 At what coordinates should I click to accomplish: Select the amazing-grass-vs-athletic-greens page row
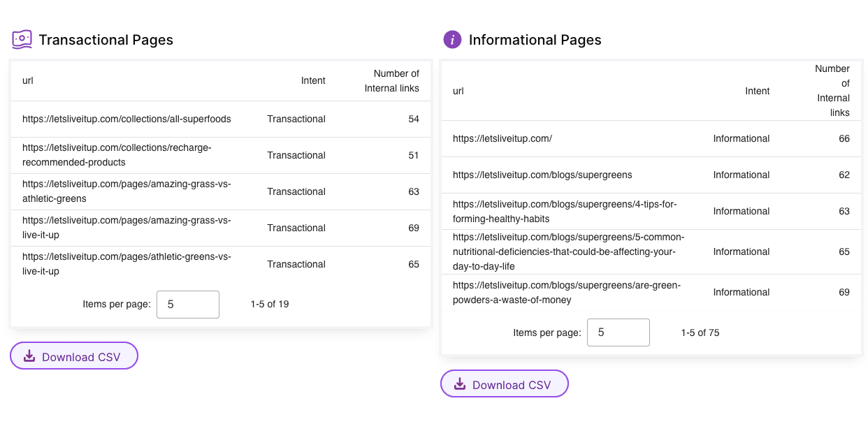click(126, 192)
